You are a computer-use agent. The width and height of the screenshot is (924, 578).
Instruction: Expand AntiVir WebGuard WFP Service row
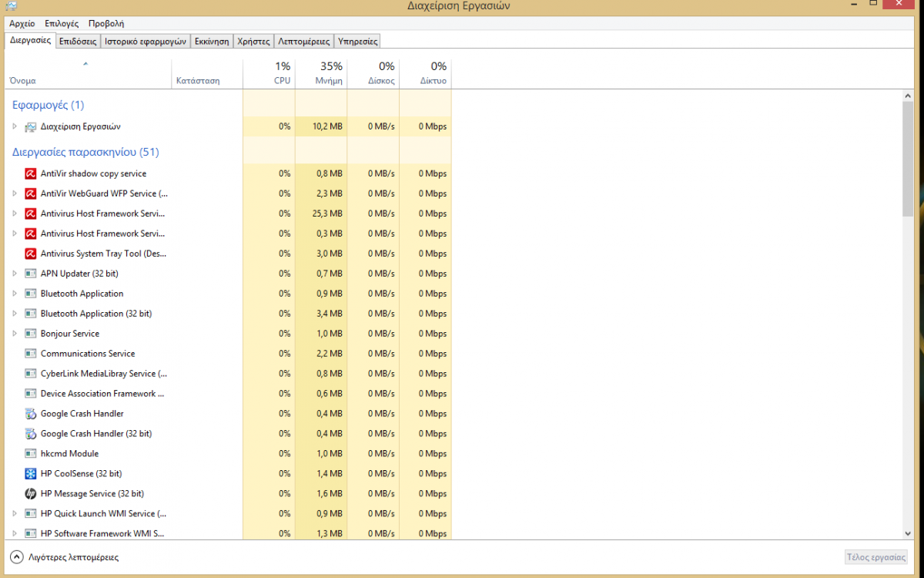coord(15,193)
